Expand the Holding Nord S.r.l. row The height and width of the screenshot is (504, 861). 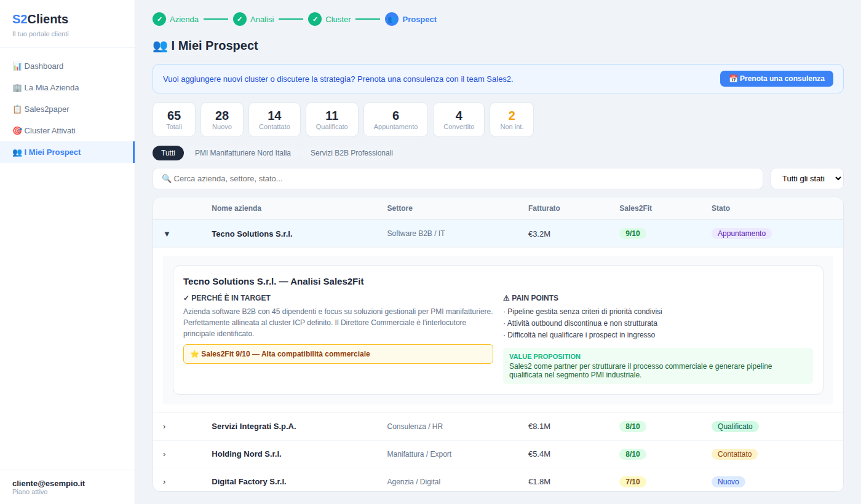pyautogui.click(x=164, y=454)
